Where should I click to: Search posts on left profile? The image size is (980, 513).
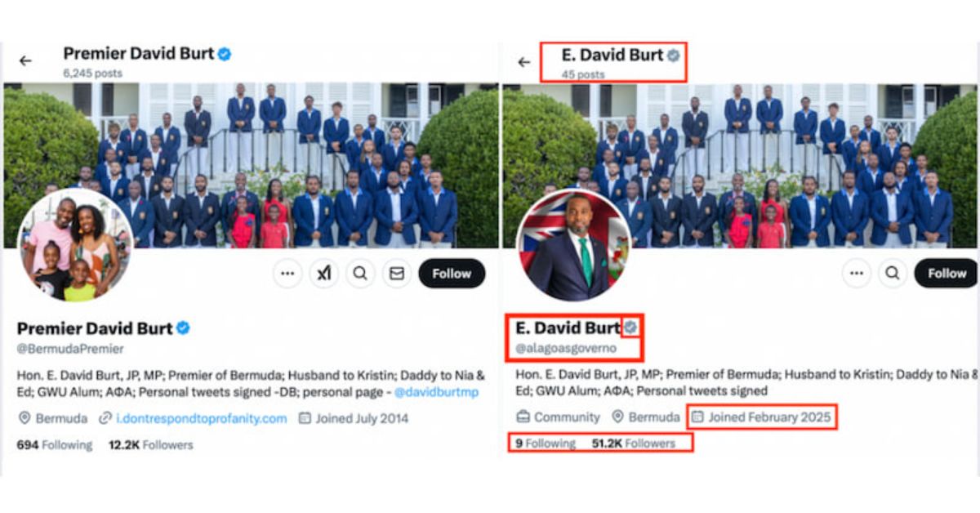click(360, 274)
